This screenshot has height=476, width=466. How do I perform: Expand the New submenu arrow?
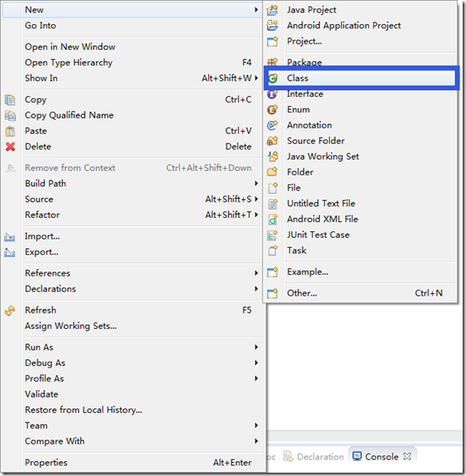(256, 10)
